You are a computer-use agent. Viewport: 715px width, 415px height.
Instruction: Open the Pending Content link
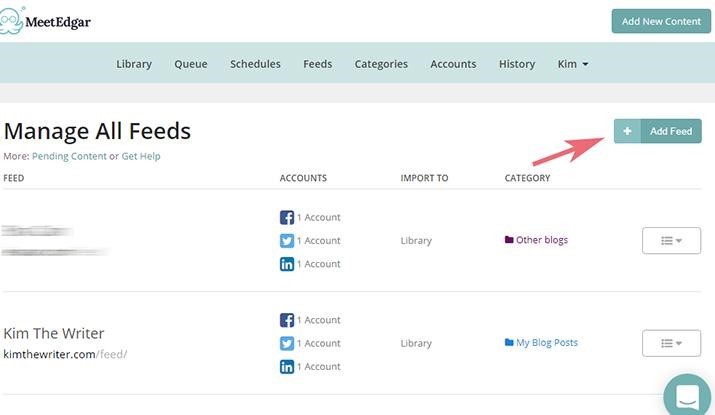pos(69,156)
